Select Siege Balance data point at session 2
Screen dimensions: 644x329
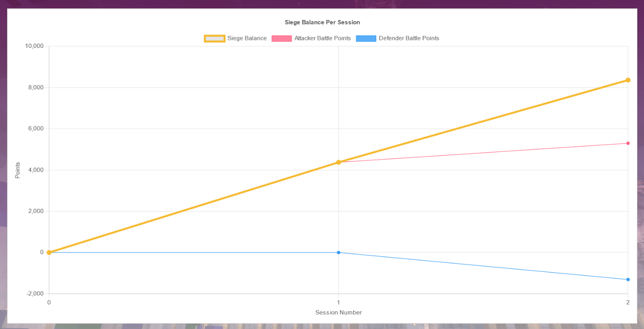click(x=628, y=80)
